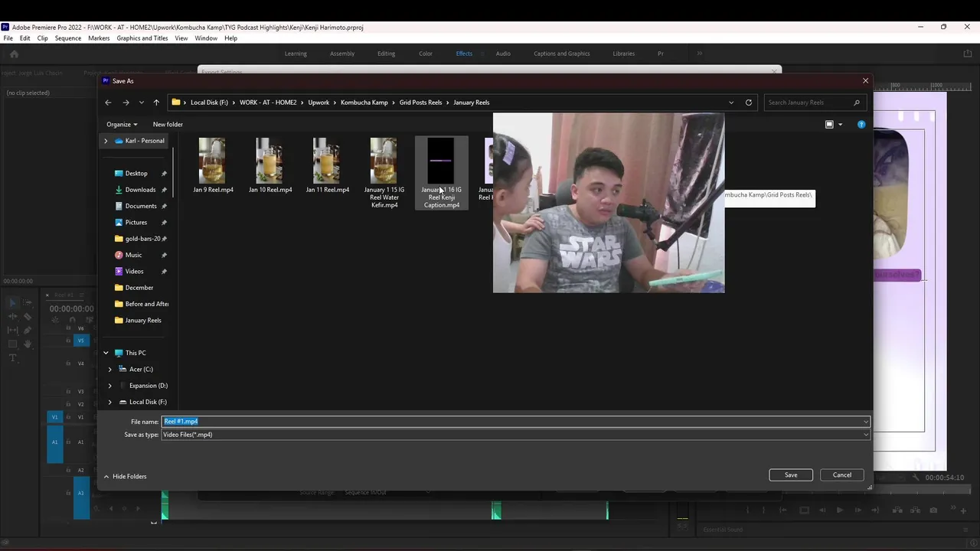980x551 pixels.
Task: Open the Reel #1 sequence panel menu
Action: (81, 295)
